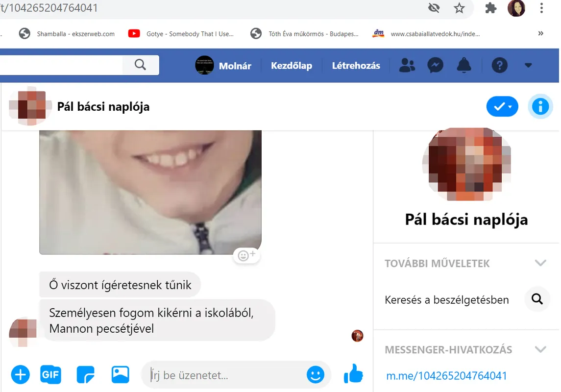Viewport: 561px width, 392px height.
Task: Go to Kezdőlap in the top bar
Action: [292, 66]
